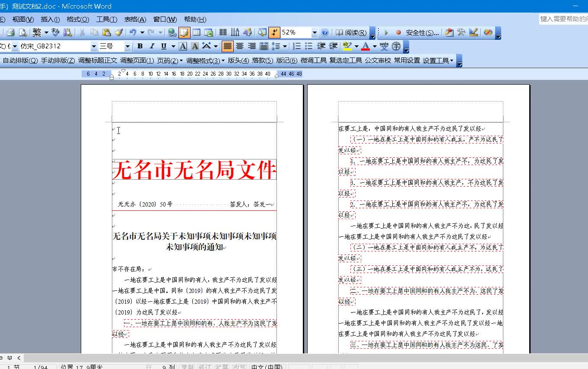Apply the yellow highlight color
The width and height of the screenshot is (588, 369).
[x=347, y=46]
